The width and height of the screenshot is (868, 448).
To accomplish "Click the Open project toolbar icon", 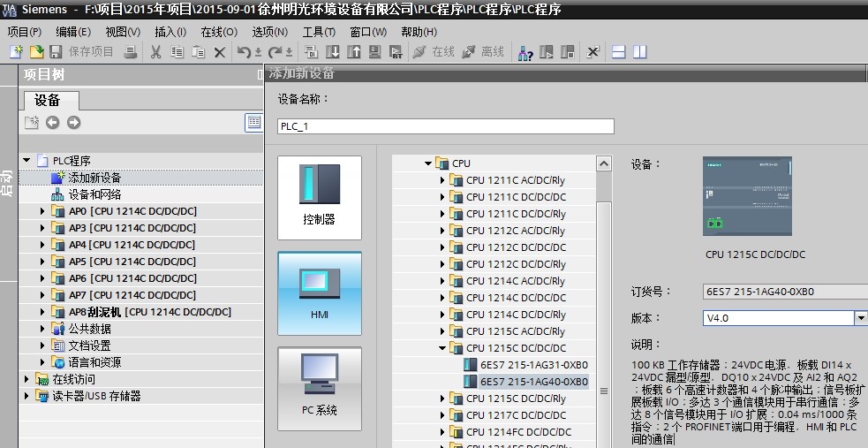I will pos(36,52).
